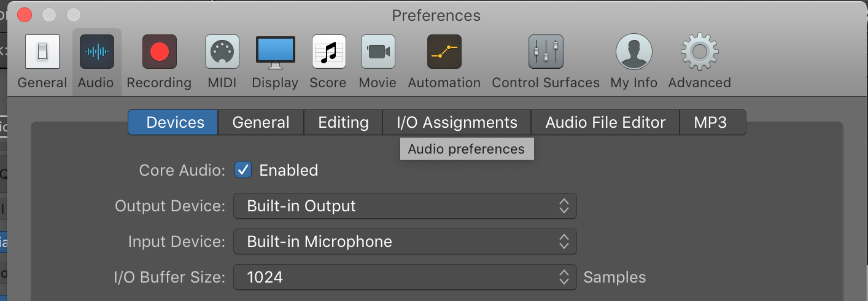Close the Preferences window
The image size is (868, 301).
[25, 15]
